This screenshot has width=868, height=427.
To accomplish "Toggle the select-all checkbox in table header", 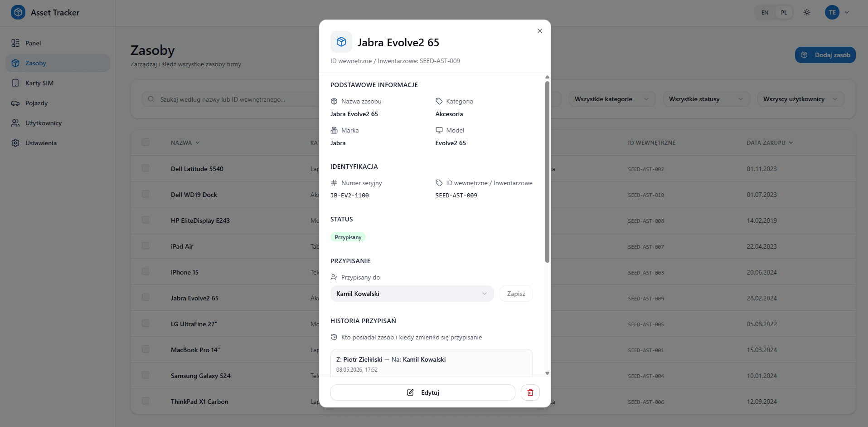I will (x=145, y=142).
